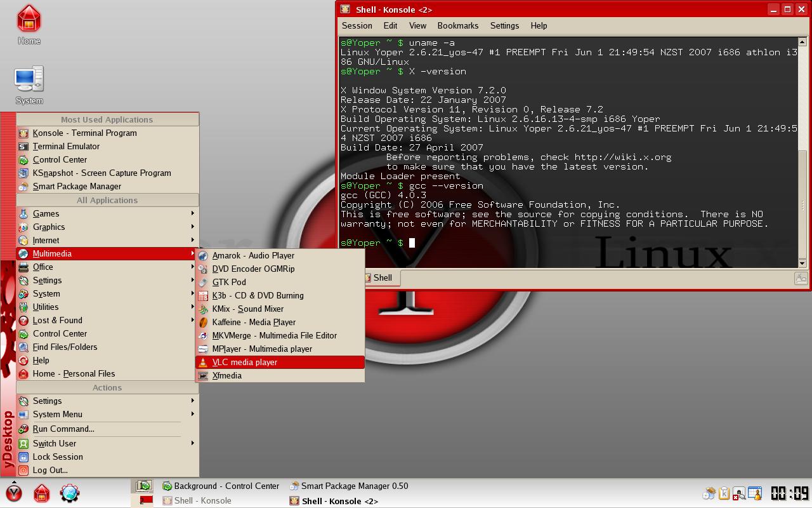Open Home - Personal Files

[x=107, y=373]
